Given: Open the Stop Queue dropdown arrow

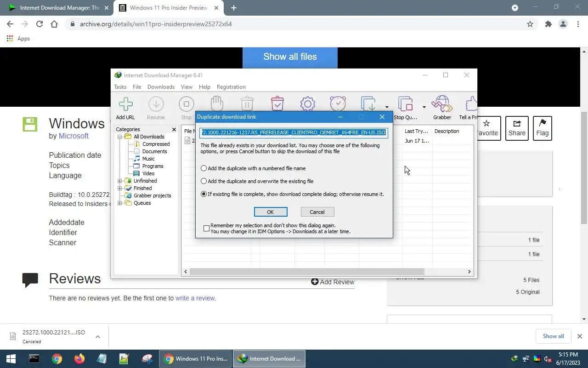Looking at the screenshot, I should [x=424, y=107].
